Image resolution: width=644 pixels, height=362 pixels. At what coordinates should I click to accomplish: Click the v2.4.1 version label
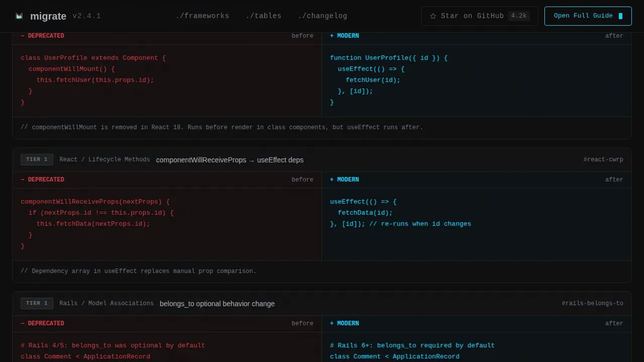click(x=87, y=16)
